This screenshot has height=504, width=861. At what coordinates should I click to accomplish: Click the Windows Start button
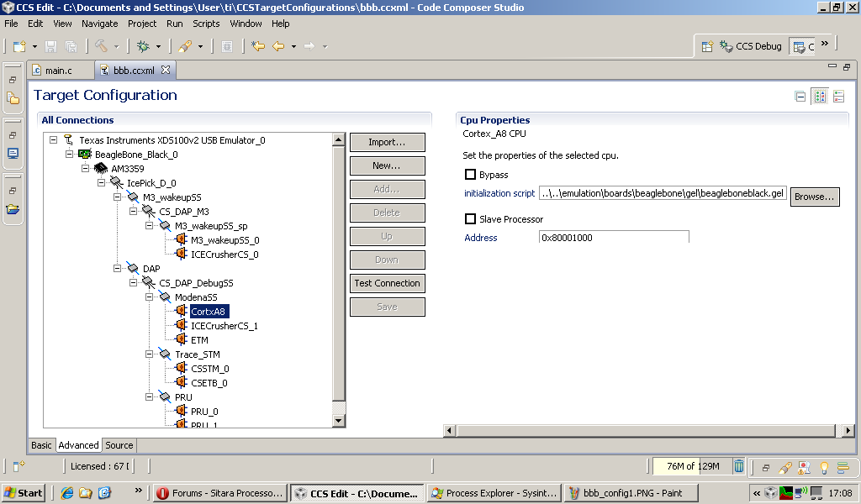(23, 493)
